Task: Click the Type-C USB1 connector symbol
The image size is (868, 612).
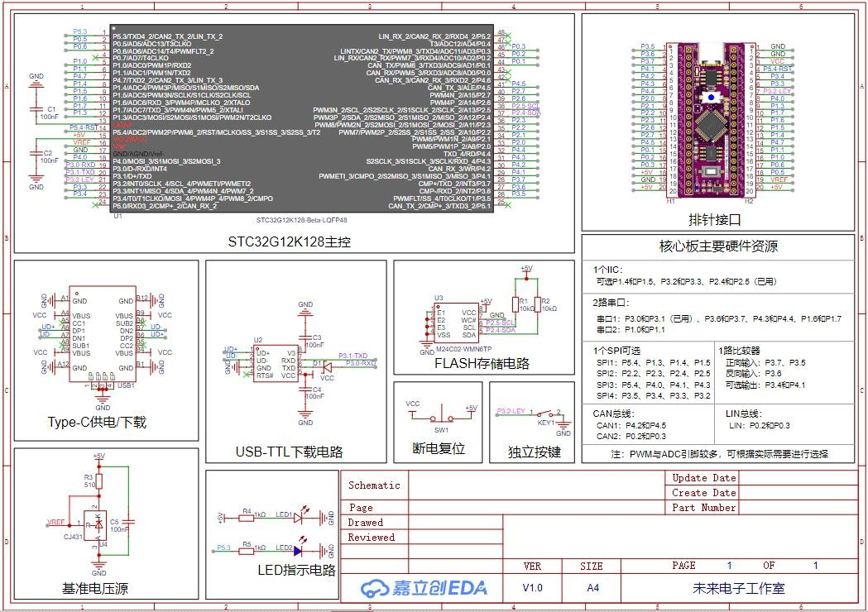Action: point(103,334)
